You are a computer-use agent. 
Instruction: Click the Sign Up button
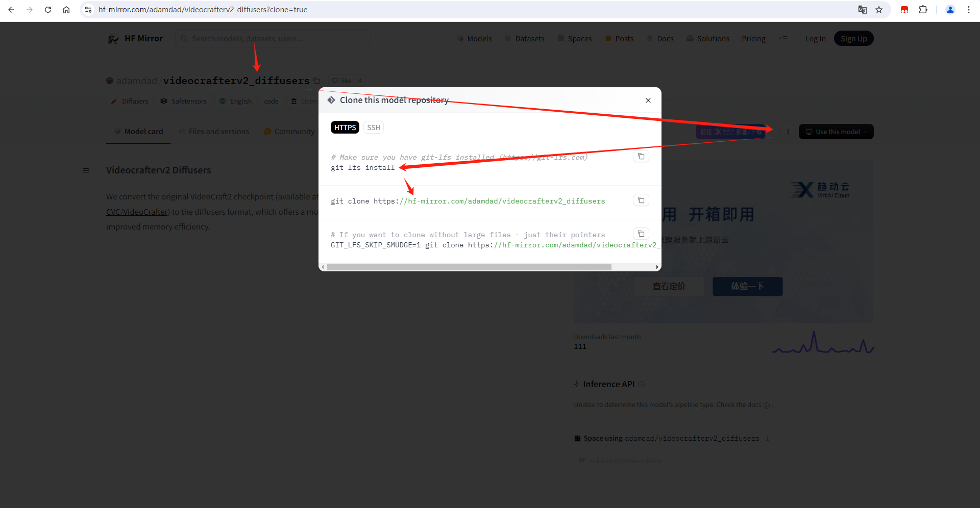[853, 39]
